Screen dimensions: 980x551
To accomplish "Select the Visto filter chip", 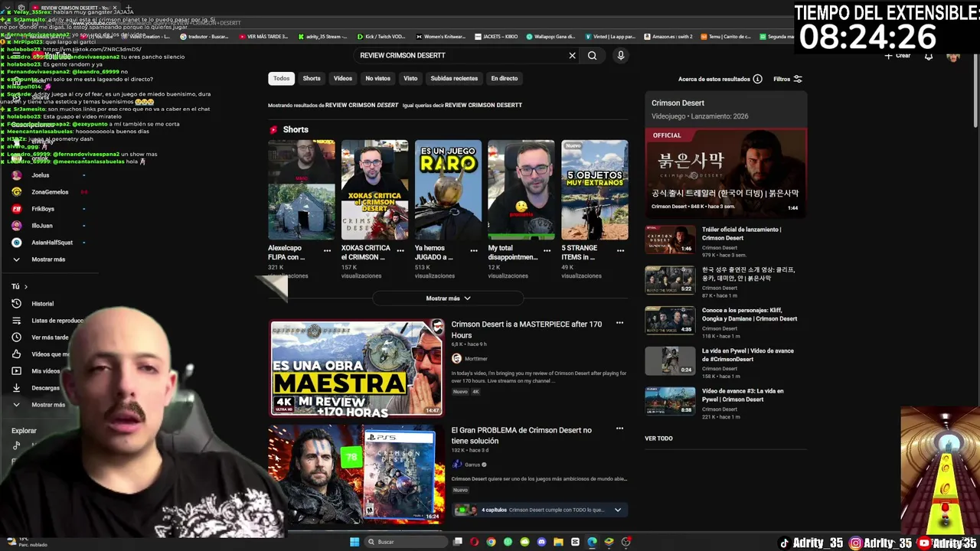I will (410, 78).
